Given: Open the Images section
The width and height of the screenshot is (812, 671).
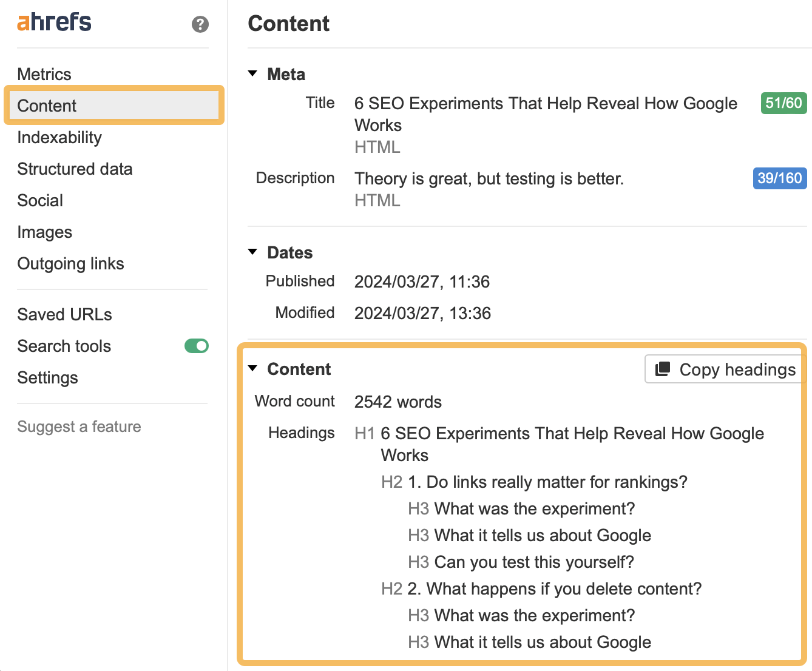Looking at the screenshot, I should click(45, 232).
